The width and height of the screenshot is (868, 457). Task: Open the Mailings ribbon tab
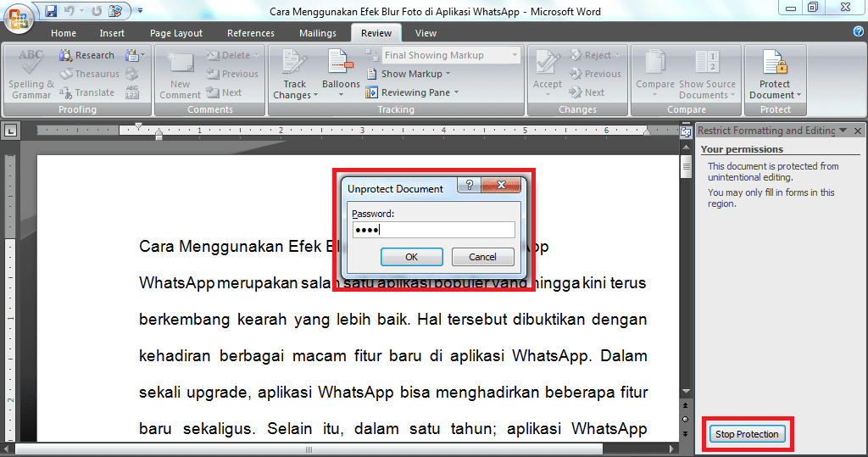pos(317,33)
